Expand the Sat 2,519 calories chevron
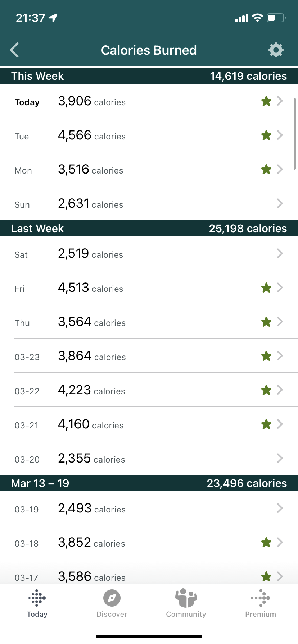Viewport: 298px width, 644px height. [280, 253]
